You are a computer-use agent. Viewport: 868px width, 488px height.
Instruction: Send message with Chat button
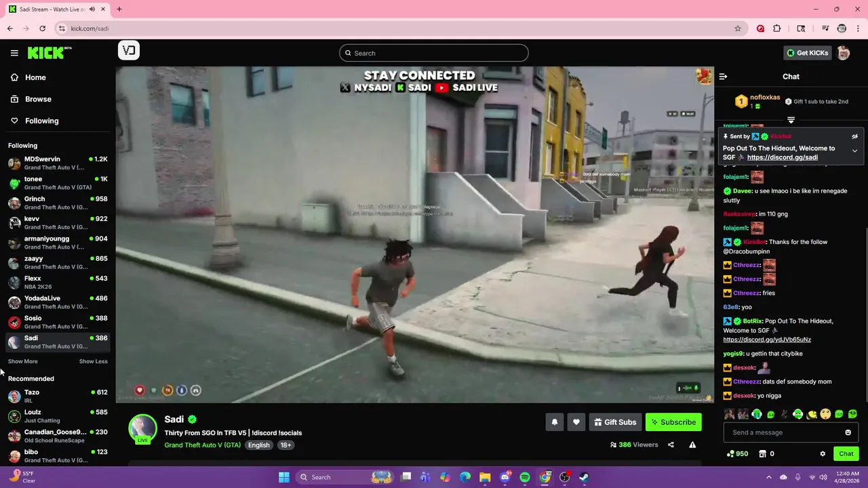click(x=846, y=453)
